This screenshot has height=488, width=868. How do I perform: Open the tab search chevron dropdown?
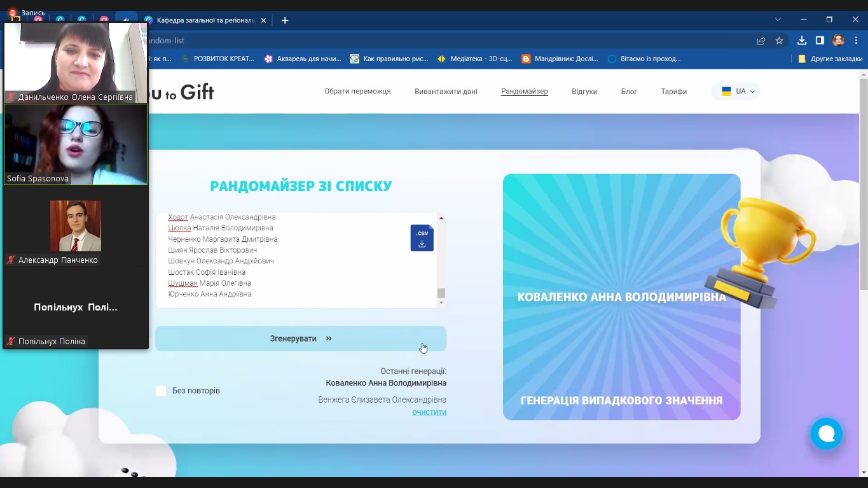pyautogui.click(x=777, y=20)
